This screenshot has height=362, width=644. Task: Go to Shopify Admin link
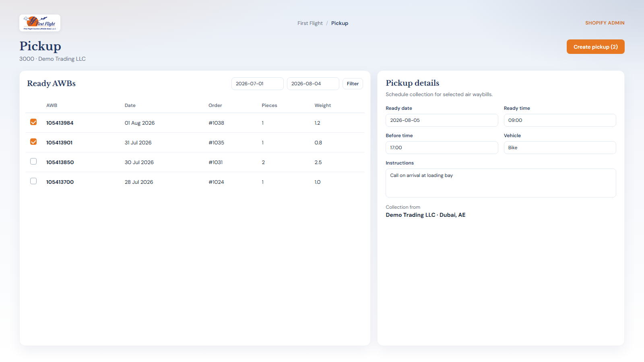pyautogui.click(x=605, y=23)
